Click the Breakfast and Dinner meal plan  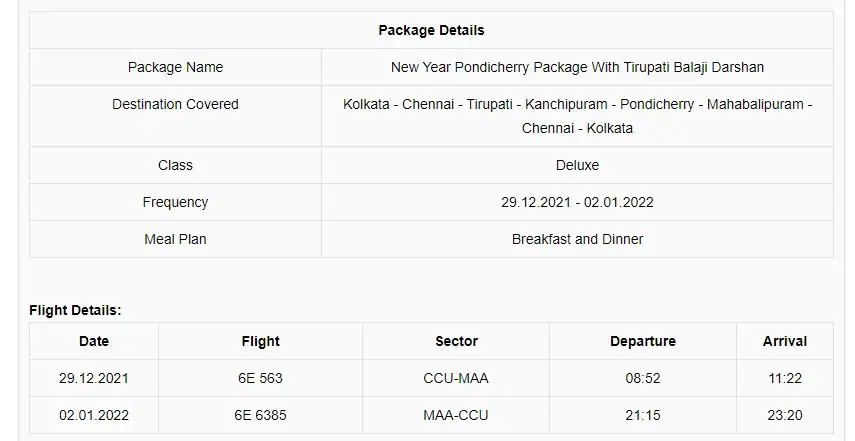(x=577, y=239)
